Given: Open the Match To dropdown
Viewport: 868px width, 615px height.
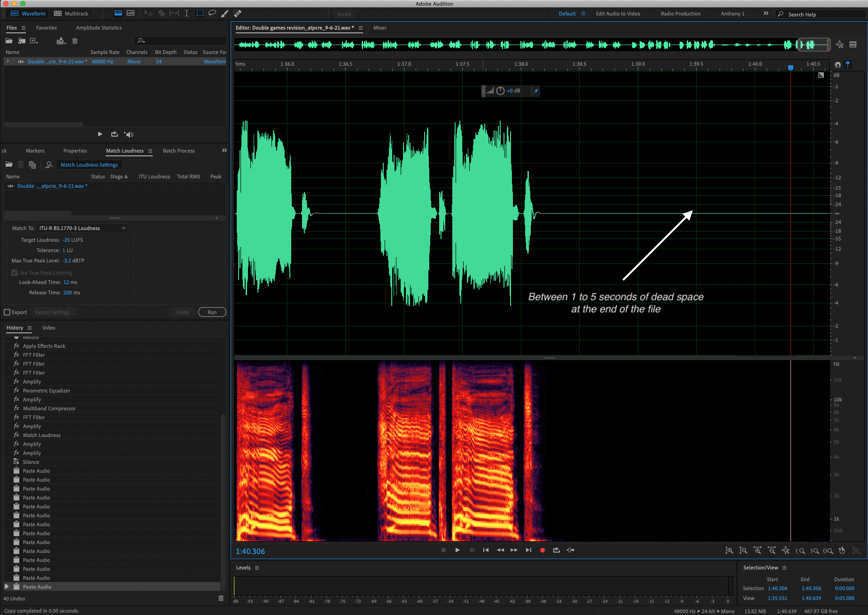Looking at the screenshot, I should click(x=83, y=228).
